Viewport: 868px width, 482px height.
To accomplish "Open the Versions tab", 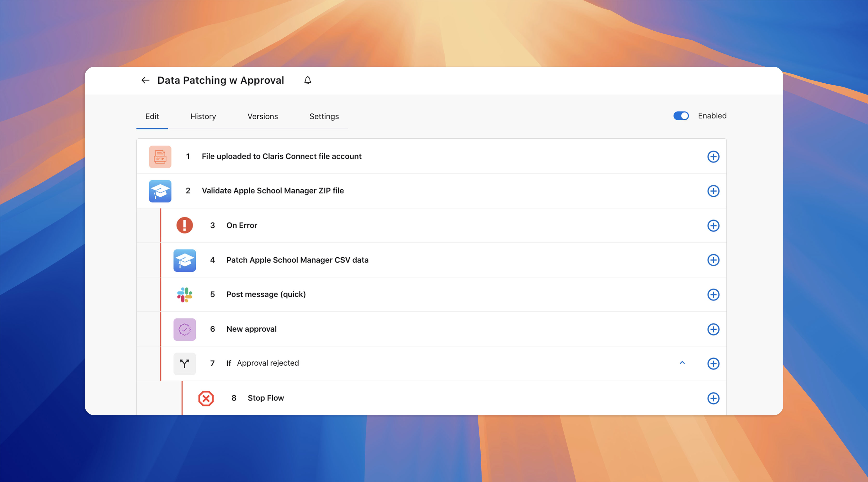I will coord(263,117).
